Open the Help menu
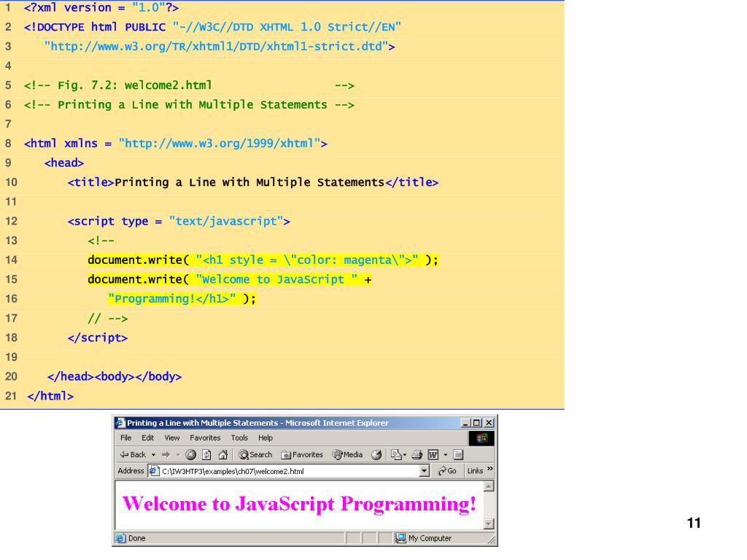Image resolution: width=747 pixels, height=560 pixels. [266, 437]
